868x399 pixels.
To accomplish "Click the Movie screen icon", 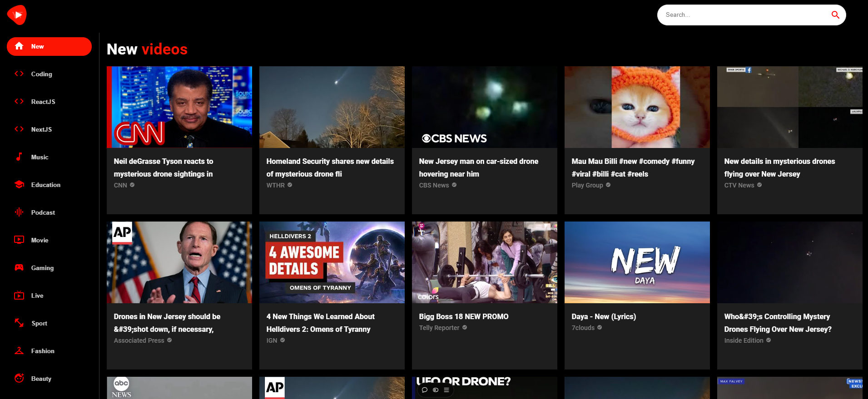I will (x=19, y=240).
